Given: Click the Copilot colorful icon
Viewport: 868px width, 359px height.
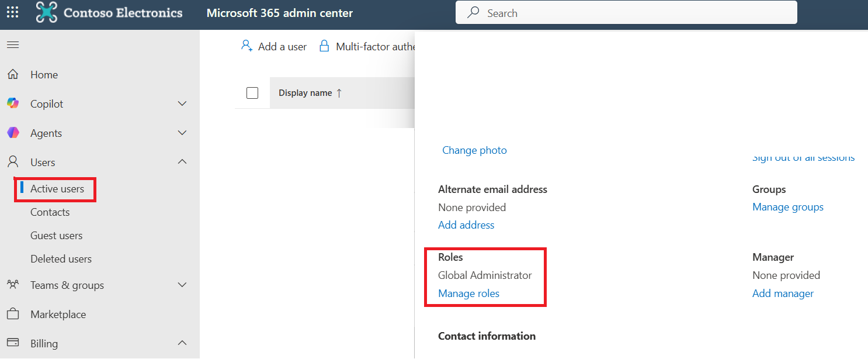Looking at the screenshot, I should [x=12, y=103].
